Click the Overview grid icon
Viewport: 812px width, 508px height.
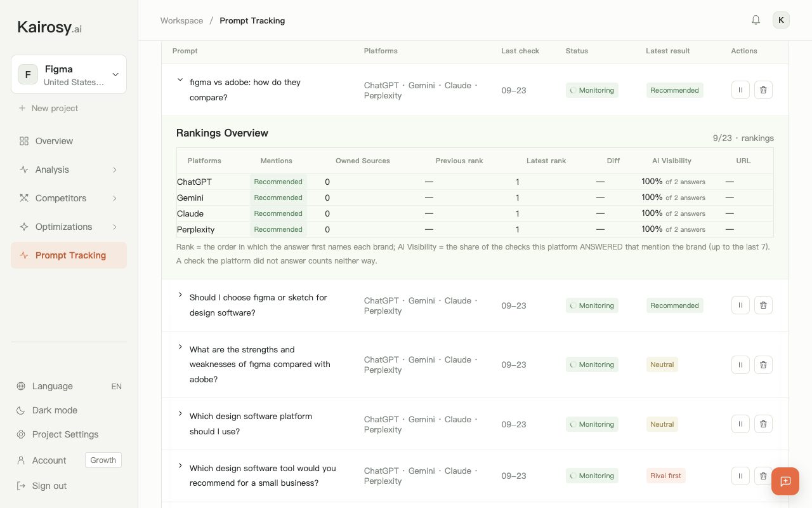click(24, 141)
